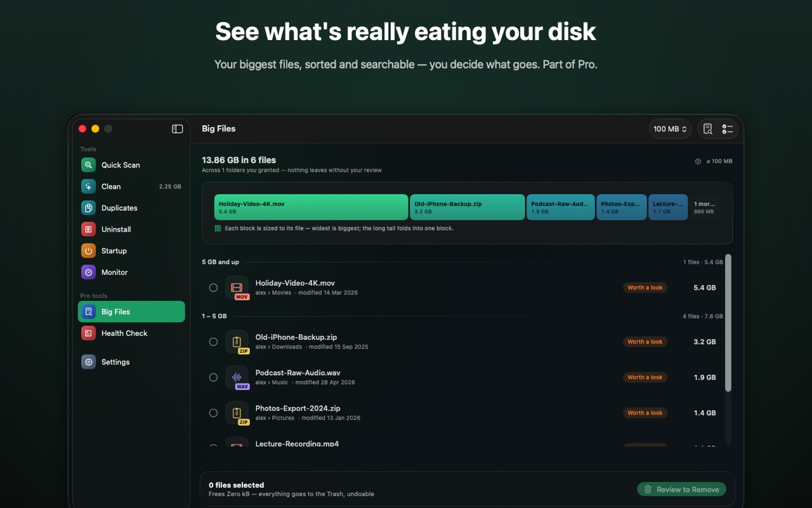Open the 100 MB minimum size dropdown
The height and width of the screenshot is (508, 812).
(670, 129)
